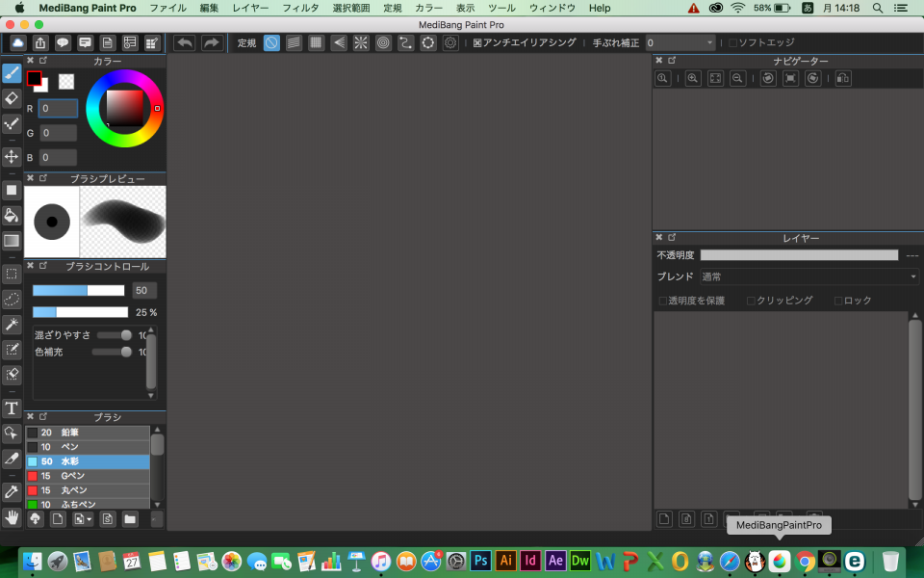
Task: Click the share/export icon in the top toolbar
Action: pyautogui.click(x=40, y=42)
